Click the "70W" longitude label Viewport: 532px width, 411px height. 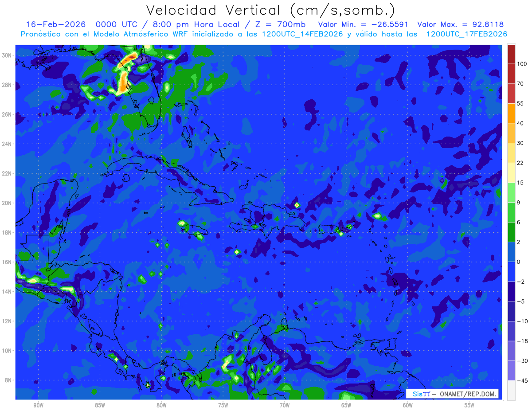click(x=285, y=405)
